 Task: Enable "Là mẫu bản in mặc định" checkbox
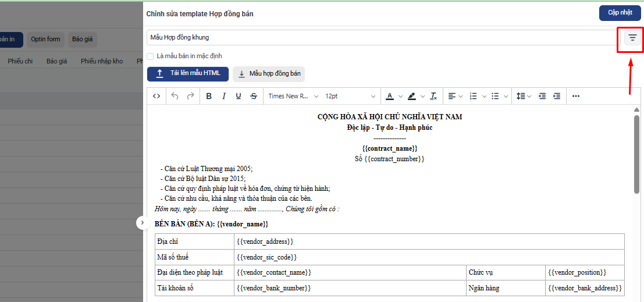150,56
